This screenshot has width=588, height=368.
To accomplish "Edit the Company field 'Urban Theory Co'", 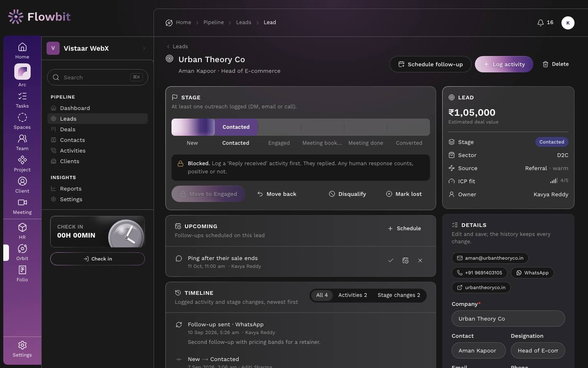I will [x=508, y=319].
